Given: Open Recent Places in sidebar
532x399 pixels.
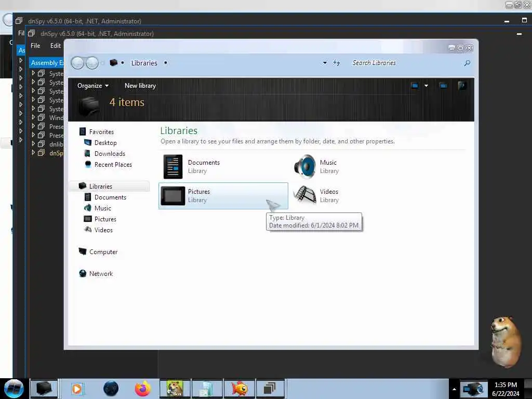Looking at the screenshot, I should 113,165.
